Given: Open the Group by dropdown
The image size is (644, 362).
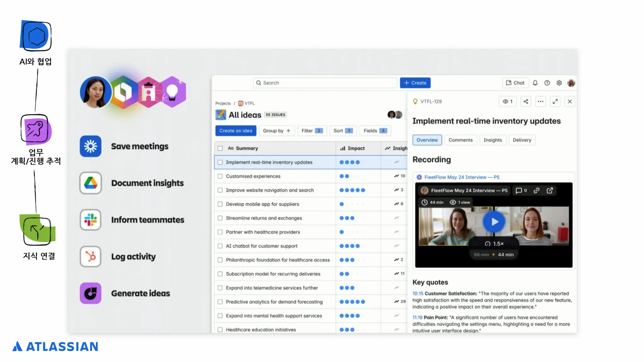Looking at the screenshot, I should [276, 131].
